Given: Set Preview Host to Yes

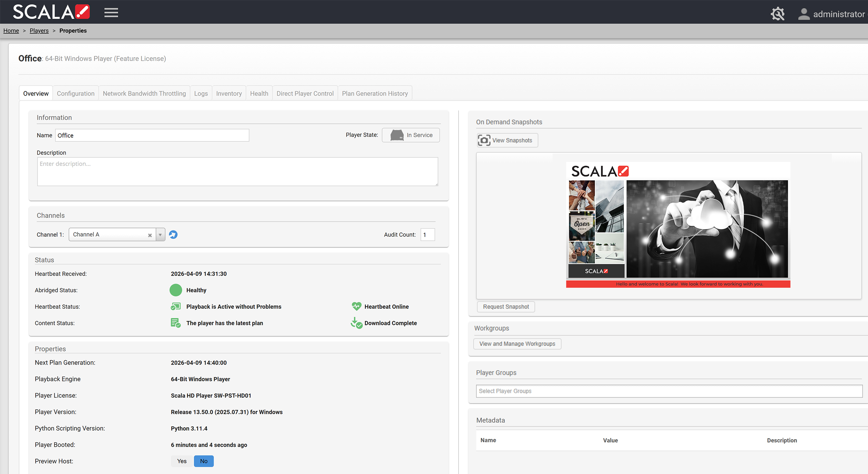Looking at the screenshot, I should point(182,461).
